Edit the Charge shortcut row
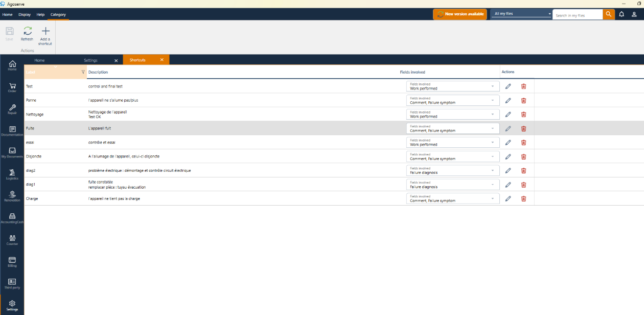This screenshot has width=644, height=315. click(x=508, y=198)
